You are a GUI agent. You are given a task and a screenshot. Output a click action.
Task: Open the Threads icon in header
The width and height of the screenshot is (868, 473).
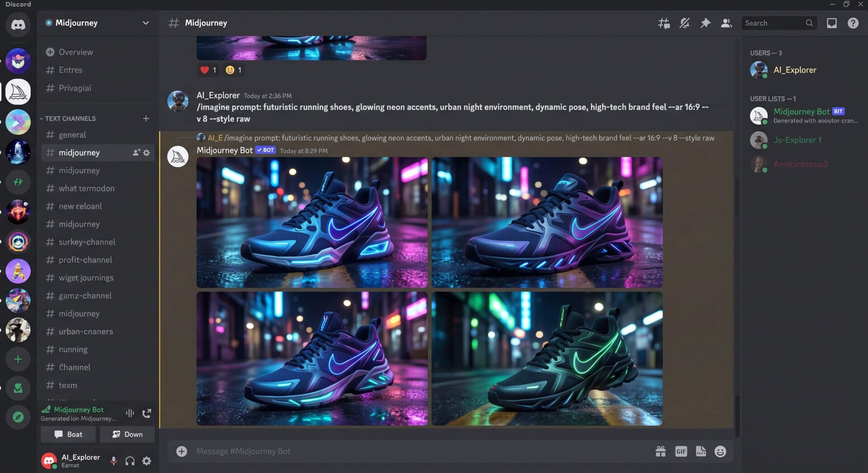664,23
